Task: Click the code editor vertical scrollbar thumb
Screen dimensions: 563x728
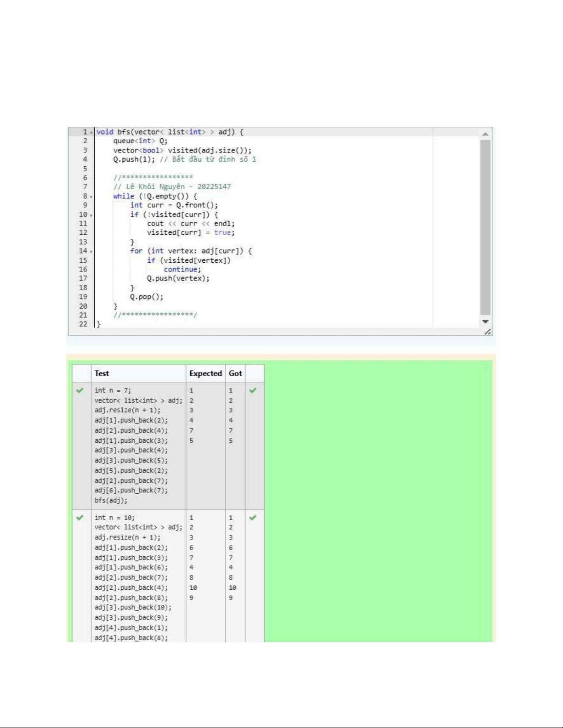Action: [x=485, y=227]
